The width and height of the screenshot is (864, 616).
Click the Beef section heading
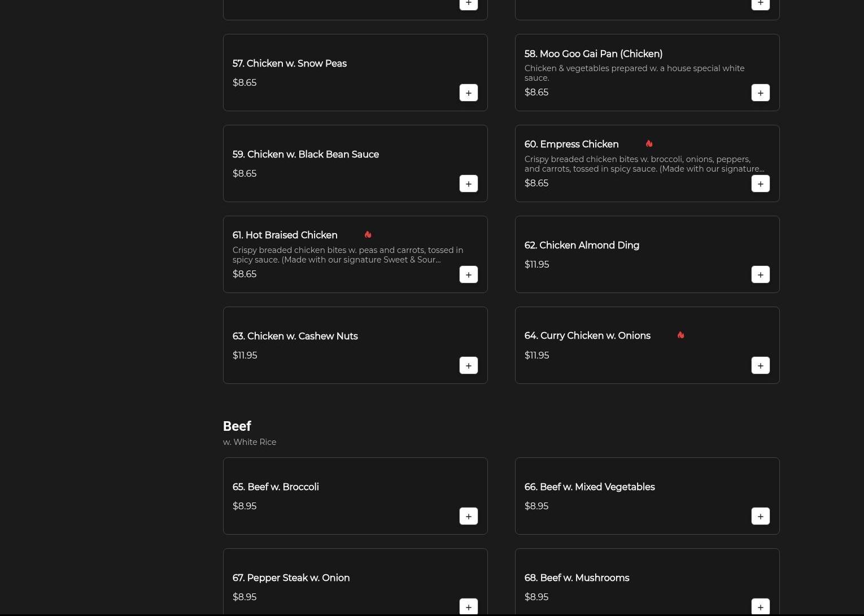tap(237, 426)
